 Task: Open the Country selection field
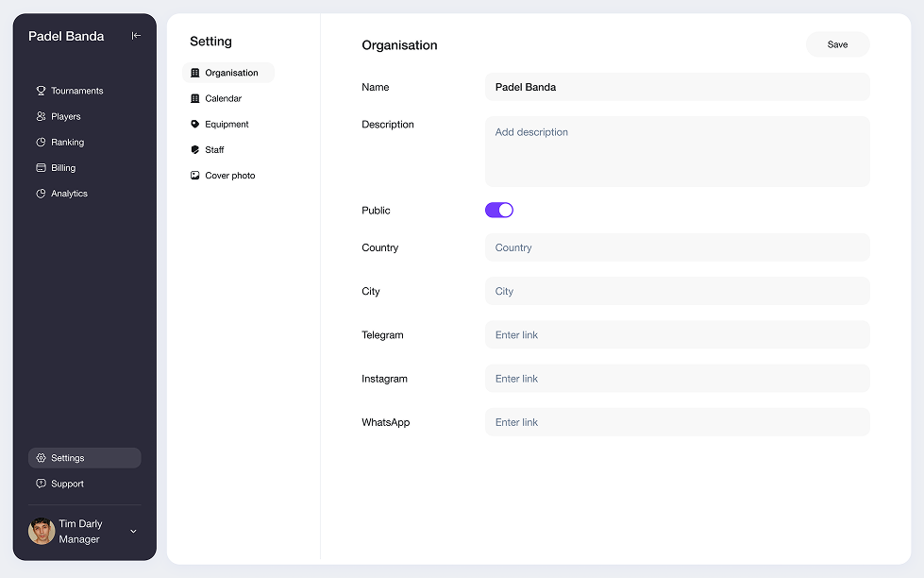tap(677, 247)
